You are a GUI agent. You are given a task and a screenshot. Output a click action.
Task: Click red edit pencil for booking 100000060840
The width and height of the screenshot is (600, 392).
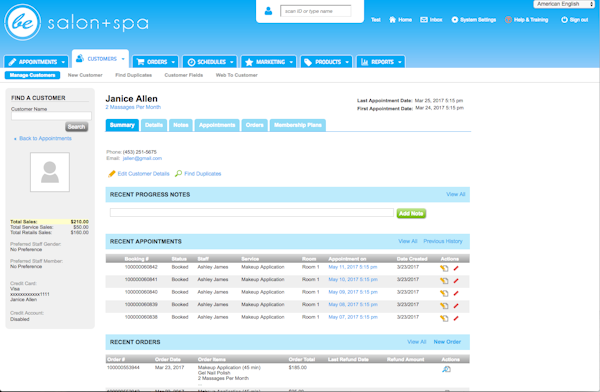(456, 293)
